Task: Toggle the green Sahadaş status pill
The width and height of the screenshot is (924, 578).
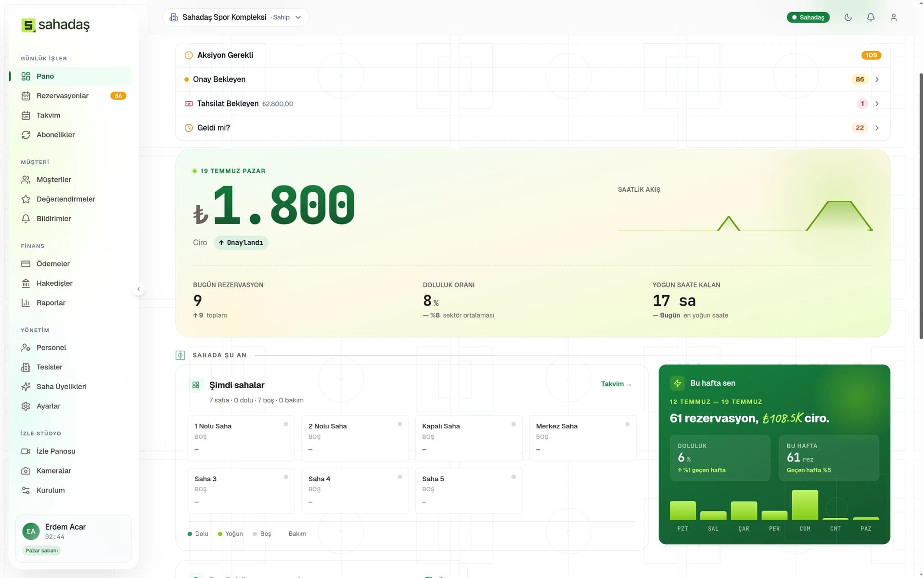Action: pos(808,17)
